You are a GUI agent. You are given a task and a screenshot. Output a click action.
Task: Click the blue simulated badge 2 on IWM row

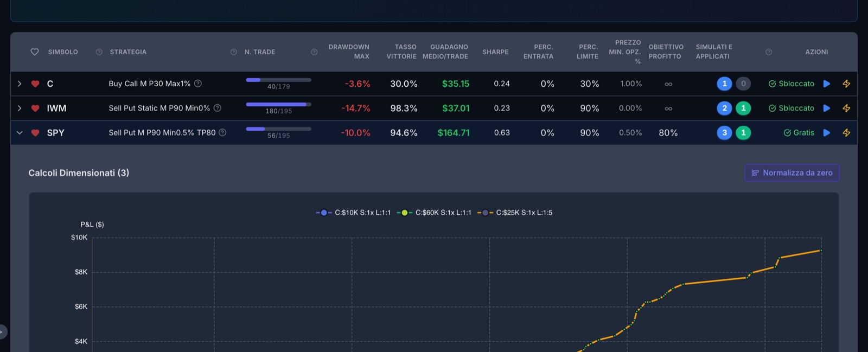coord(724,108)
